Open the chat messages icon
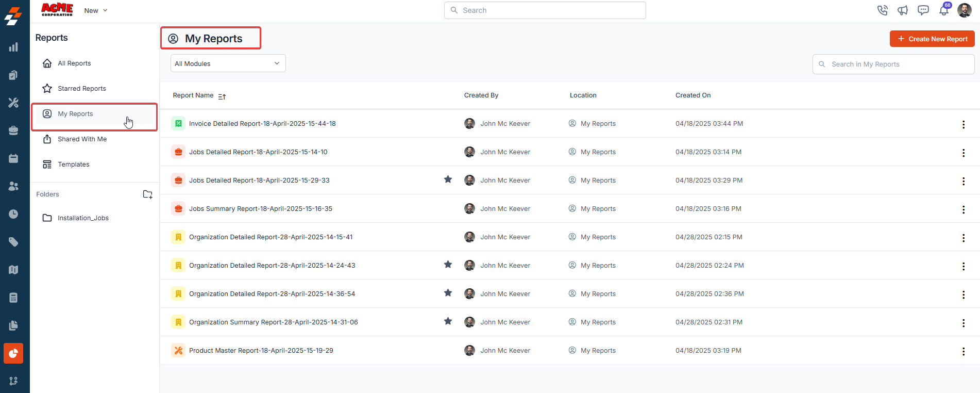Image resolution: width=980 pixels, height=393 pixels. (x=923, y=10)
